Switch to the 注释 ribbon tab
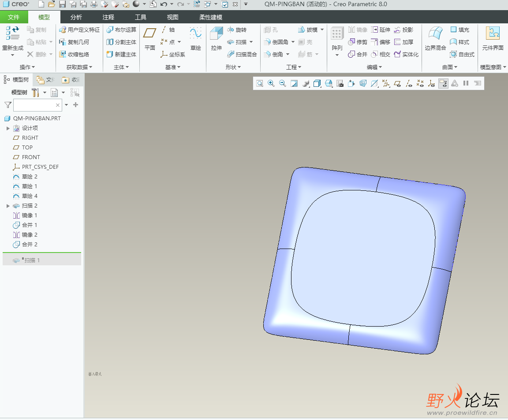Viewport: 508px width, 420px height. 108,17
